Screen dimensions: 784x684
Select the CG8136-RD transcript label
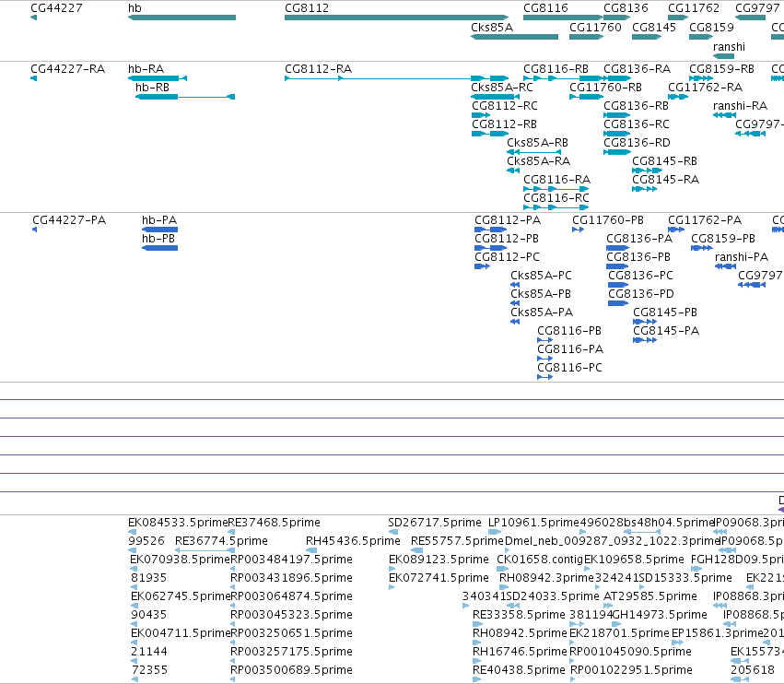tap(637, 143)
